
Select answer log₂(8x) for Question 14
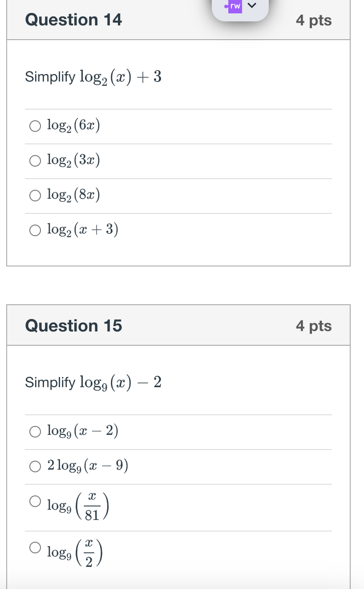click(x=35, y=195)
